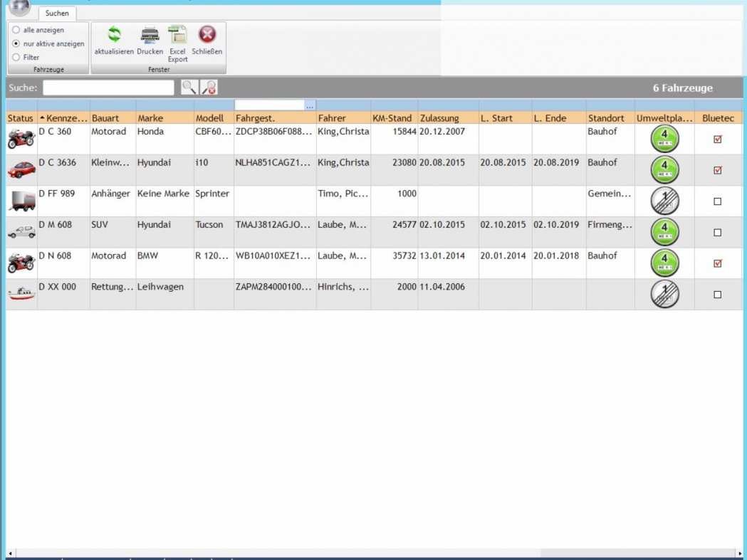Select the 'Filter' radio option
The width and height of the screenshot is (747, 560).
(x=16, y=58)
